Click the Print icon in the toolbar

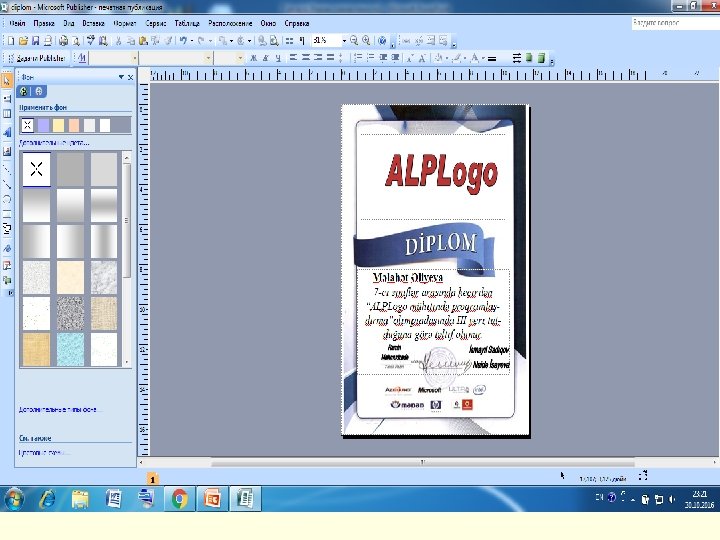(x=63, y=41)
